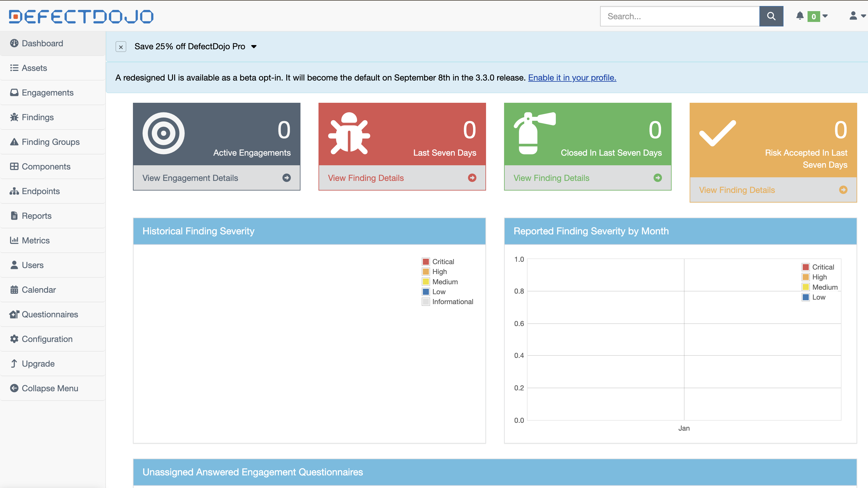Select Finding Groups in the sidebar
This screenshot has height=488, width=868.
[53, 142]
